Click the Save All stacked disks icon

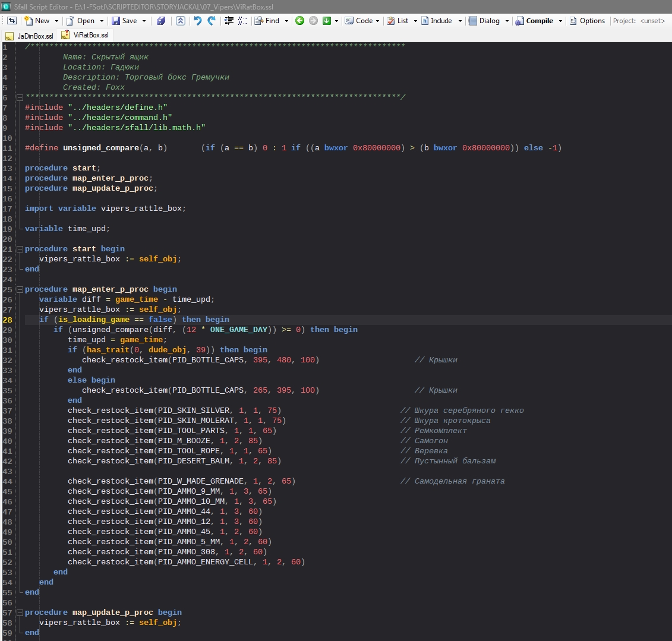click(x=161, y=21)
